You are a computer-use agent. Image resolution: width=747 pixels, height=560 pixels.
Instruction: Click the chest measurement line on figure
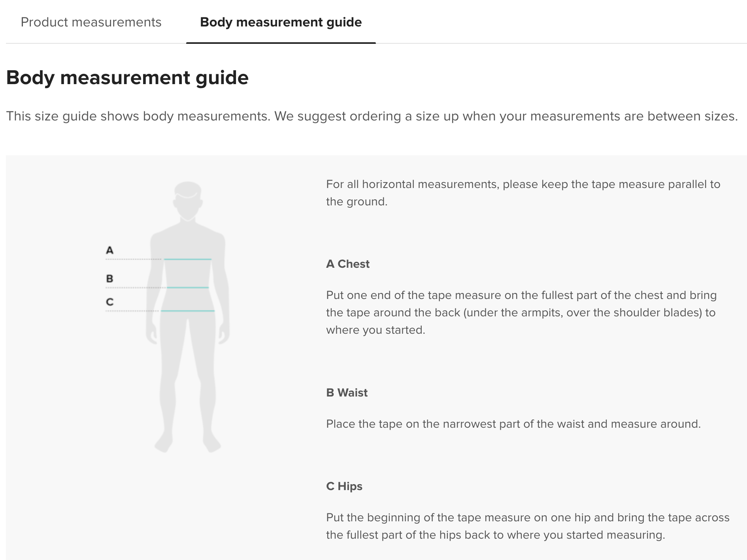coord(188,259)
